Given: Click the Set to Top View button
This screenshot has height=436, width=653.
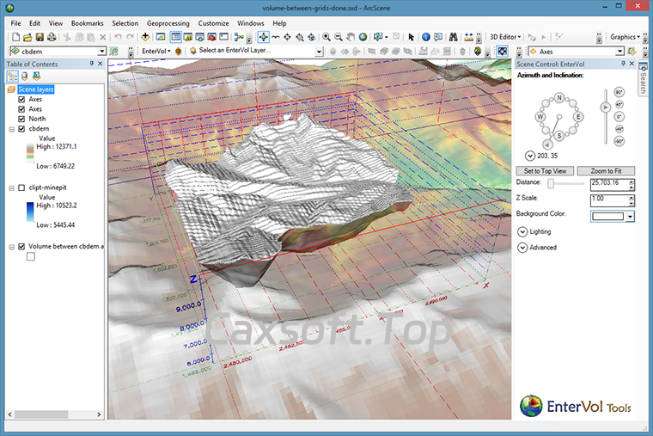Looking at the screenshot, I should click(546, 171).
